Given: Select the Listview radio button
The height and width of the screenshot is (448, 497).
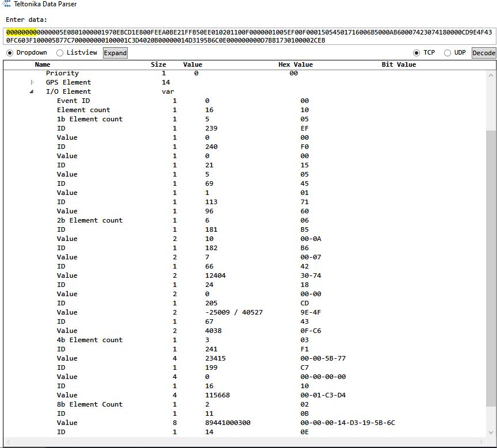Looking at the screenshot, I should pyautogui.click(x=60, y=53).
